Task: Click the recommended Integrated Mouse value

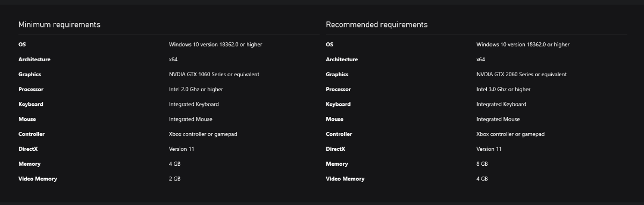Action: (498, 119)
